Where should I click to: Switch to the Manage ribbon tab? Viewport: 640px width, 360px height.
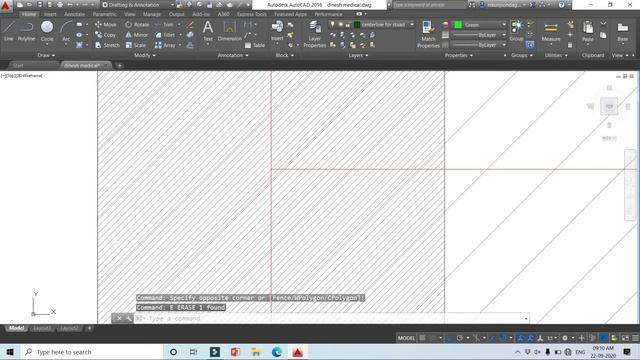152,14
